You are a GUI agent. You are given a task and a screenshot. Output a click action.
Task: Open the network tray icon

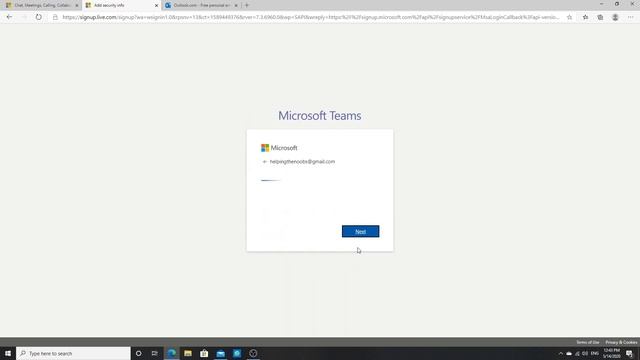tap(577, 353)
